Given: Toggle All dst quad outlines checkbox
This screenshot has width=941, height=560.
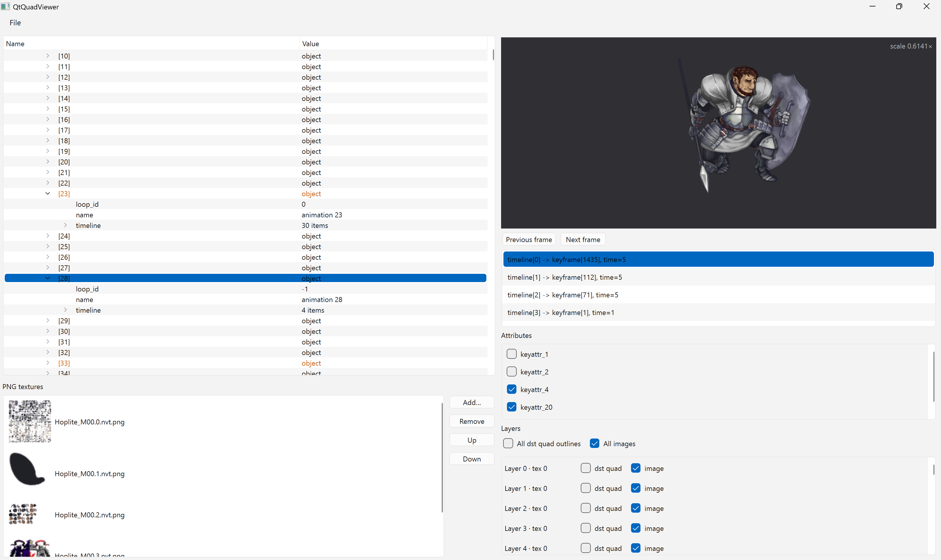Looking at the screenshot, I should click(x=508, y=444).
